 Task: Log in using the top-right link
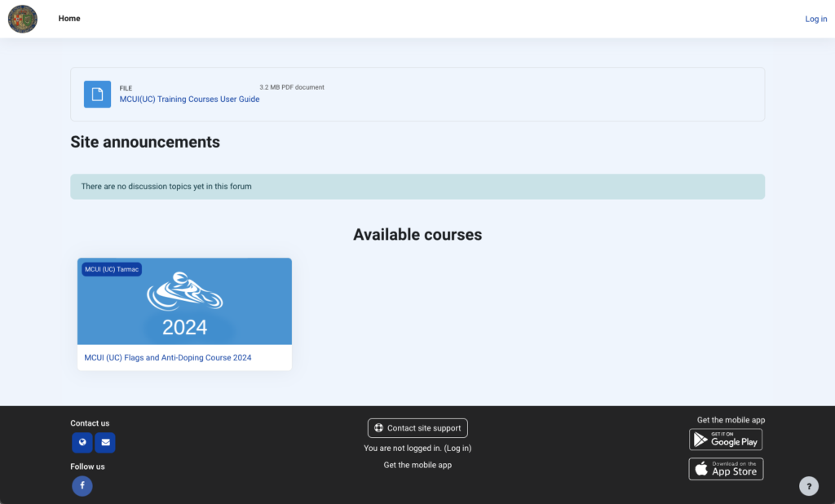tap(815, 18)
